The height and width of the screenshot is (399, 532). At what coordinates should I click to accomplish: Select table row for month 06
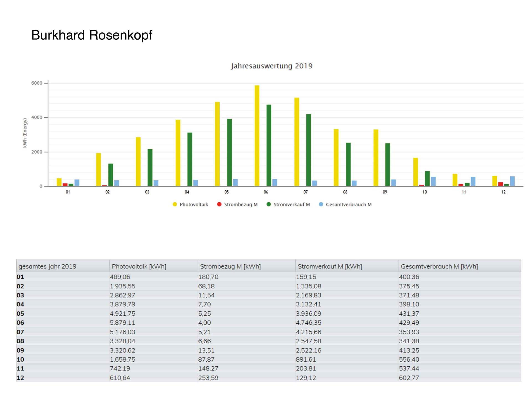pos(21,323)
